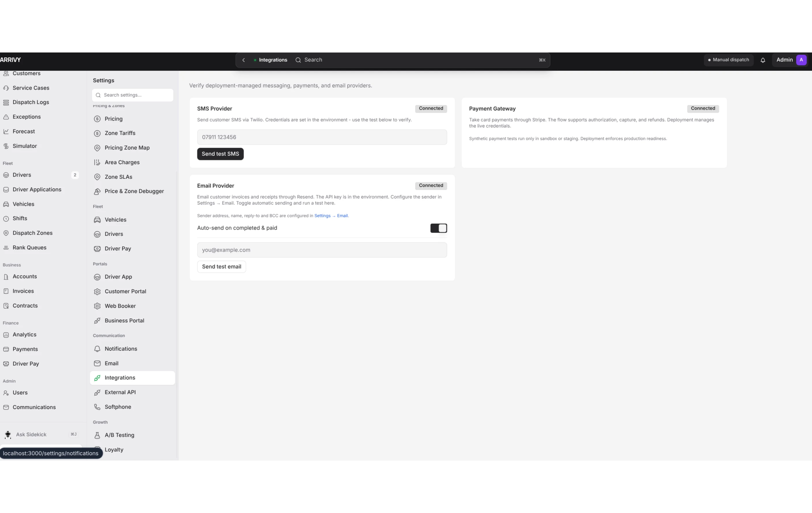Click the Zone Tariffs dollar icon
812x513 pixels.
(97, 133)
